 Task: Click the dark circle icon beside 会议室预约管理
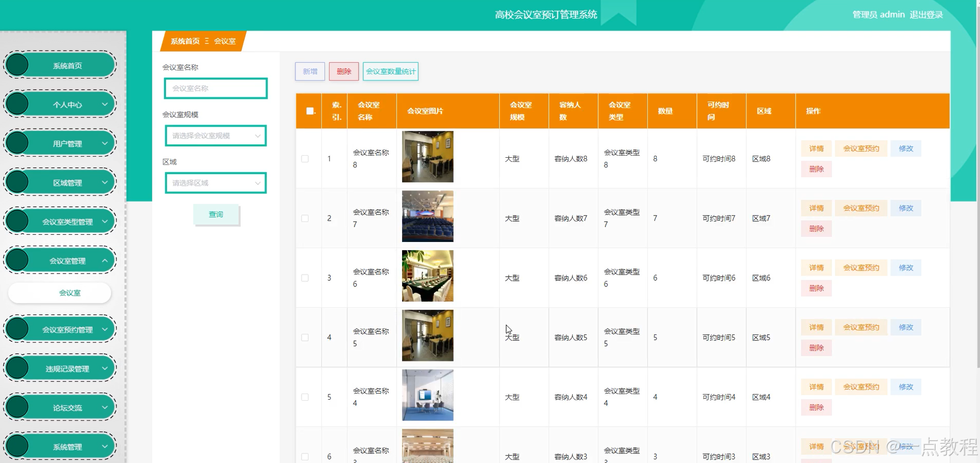tap(18, 329)
